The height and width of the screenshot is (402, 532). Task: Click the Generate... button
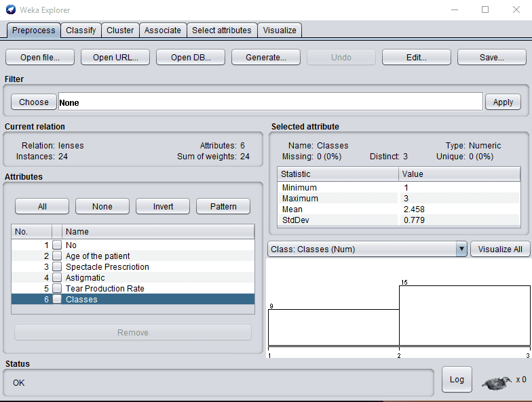pos(266,57)
